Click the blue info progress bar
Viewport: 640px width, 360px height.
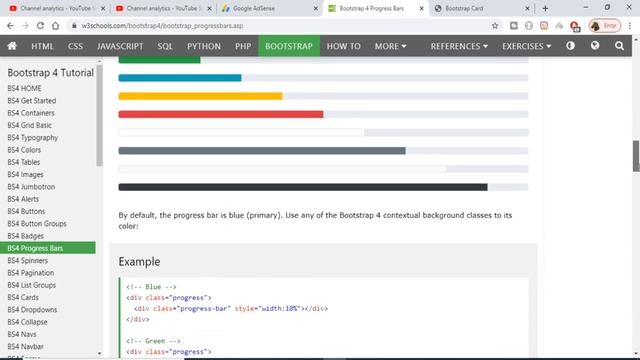tap(180, 78)
